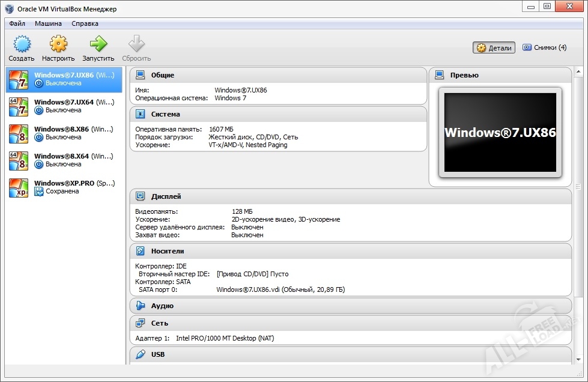Click the Сеть network section icon
Viewport: 588px width, 382px height.
141,323
